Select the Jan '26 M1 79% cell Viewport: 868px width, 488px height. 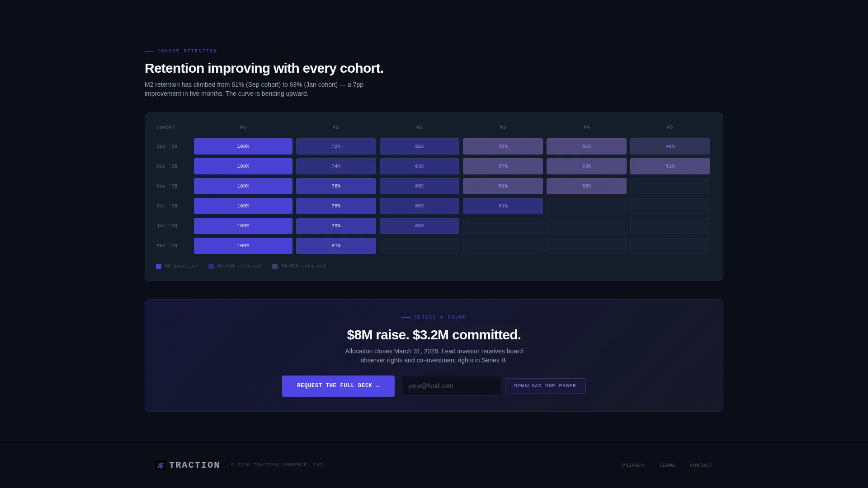click(336, 226)
